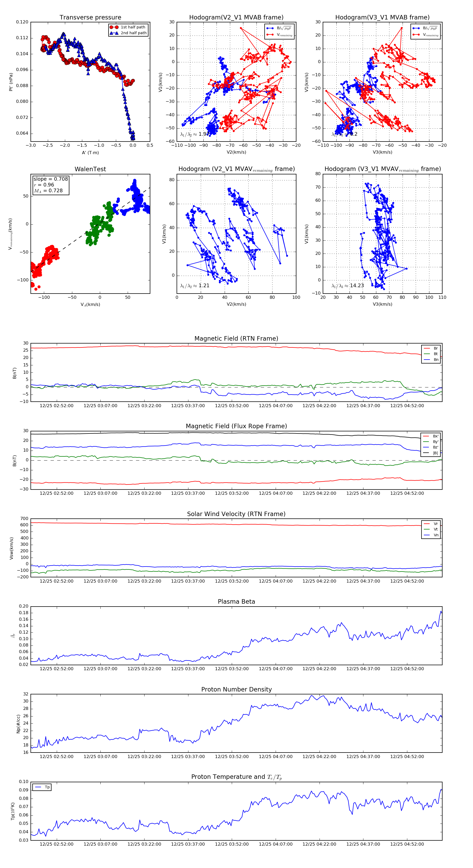Click B/√μ0ρ legend entry in V3_V1 MVAB hodogram
This screenshot has height=868, width=473.
tap(425, 28)
